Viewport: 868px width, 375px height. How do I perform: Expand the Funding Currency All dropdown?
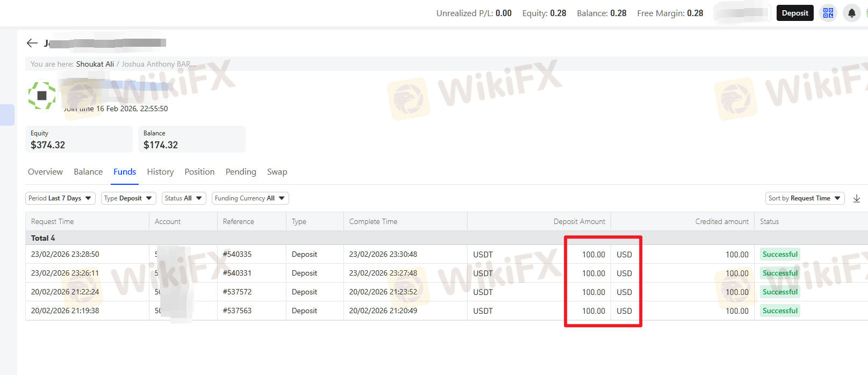tap(250, 198)
